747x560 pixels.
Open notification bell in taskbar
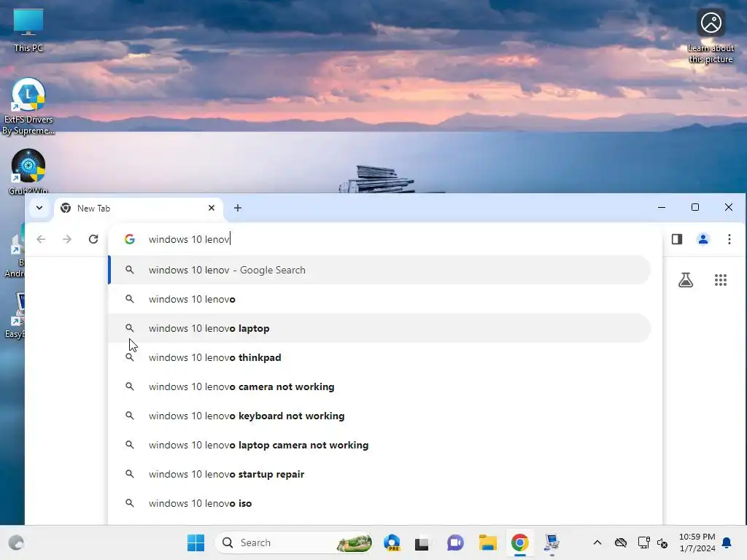click(727, 542)
